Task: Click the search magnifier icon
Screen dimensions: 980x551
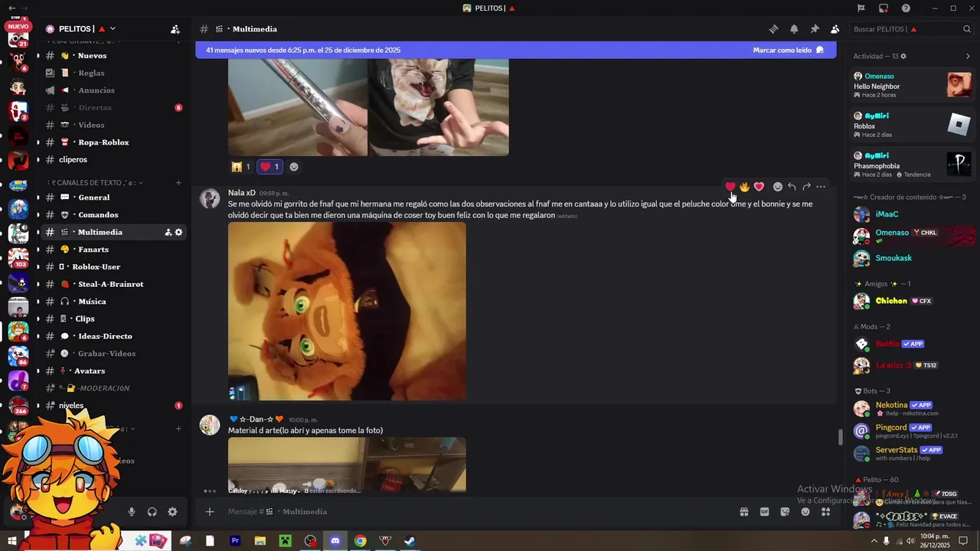Action: 967,29
